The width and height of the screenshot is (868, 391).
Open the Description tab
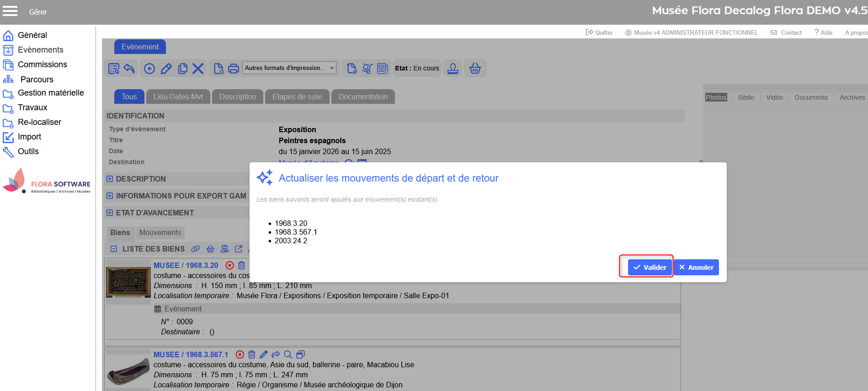coord(238,96)
